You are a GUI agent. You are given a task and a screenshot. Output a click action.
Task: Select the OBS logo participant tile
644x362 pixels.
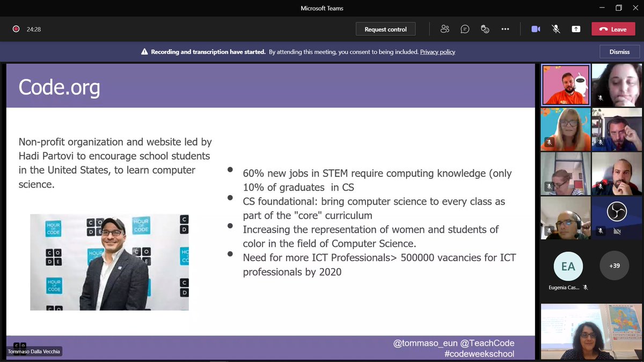[617, 218]
